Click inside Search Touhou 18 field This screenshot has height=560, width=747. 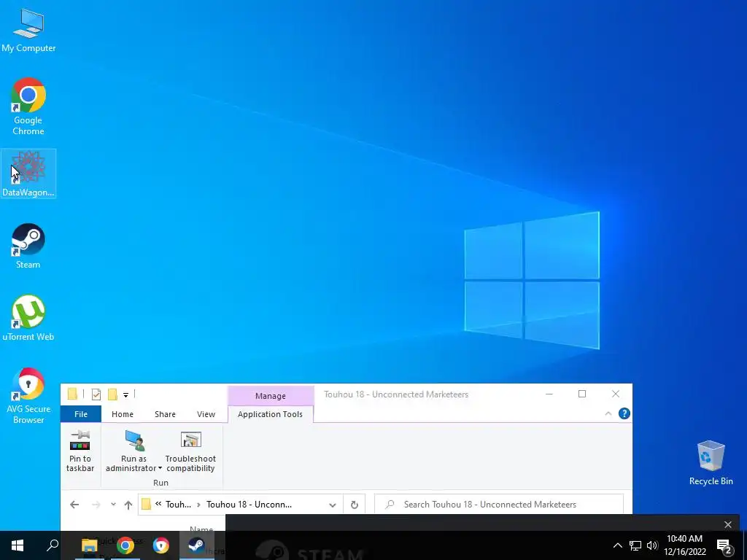coord(499,505)
